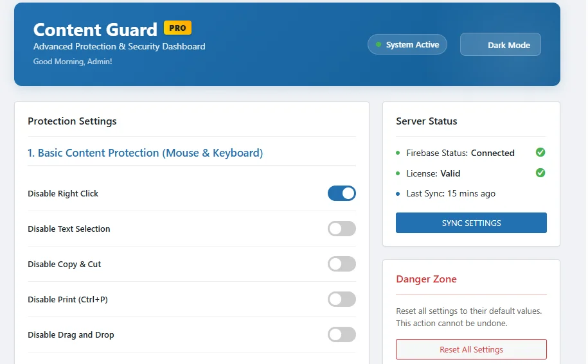The height and width of the screenshot is (364, 588).
Task: Enable the Disable Text Selection switch
Action: pos(342,229)
